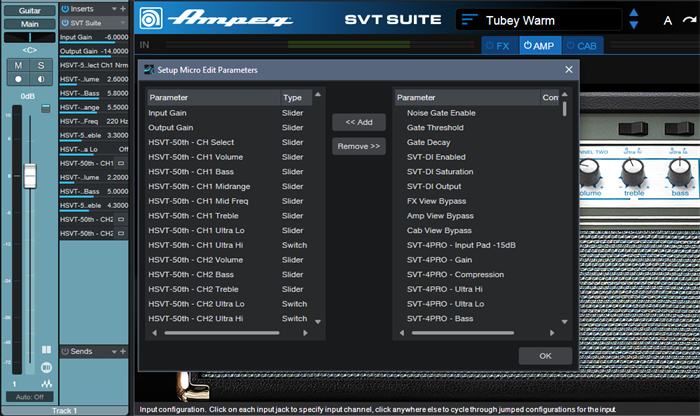Click the Output Gain micro-edit slider
Screen dimensions: 700x416
94,51
